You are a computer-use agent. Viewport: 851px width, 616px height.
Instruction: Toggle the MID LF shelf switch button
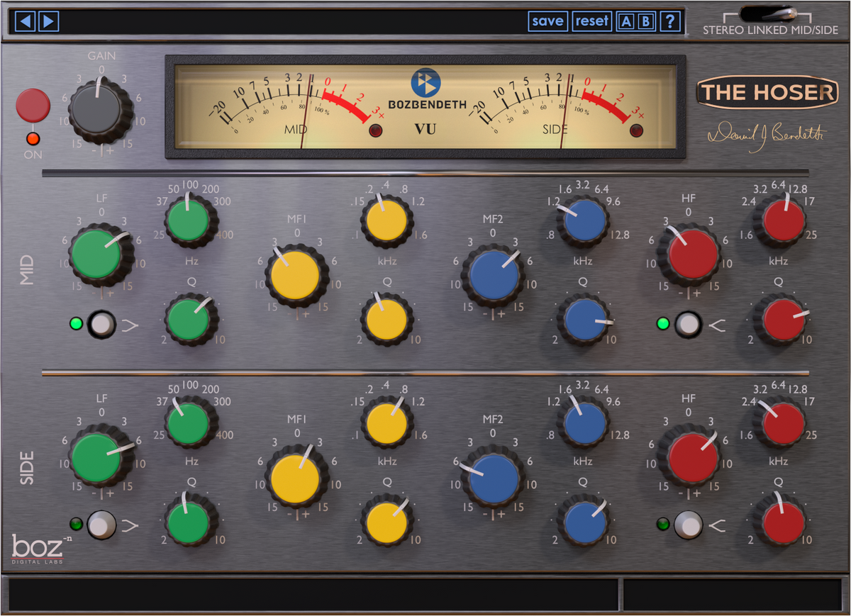101,325
